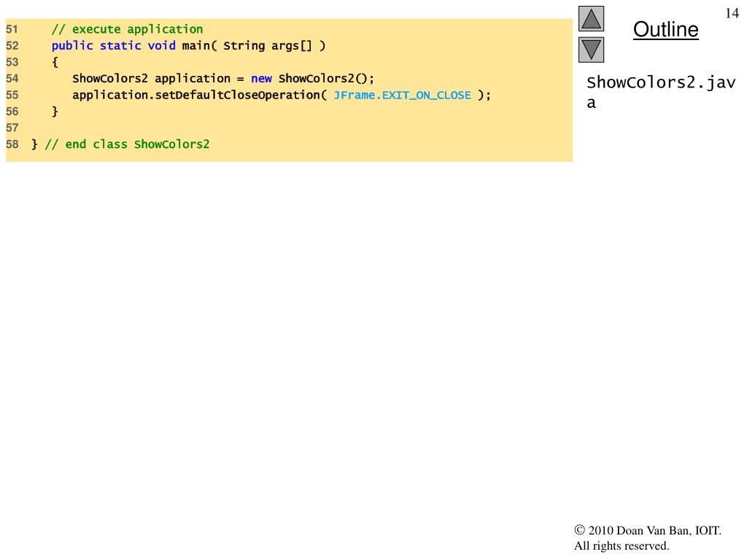Viewport: 747px width, 560px height.
Task: Click the "// end class ShowColors2" comment
Action: (127, 144)
